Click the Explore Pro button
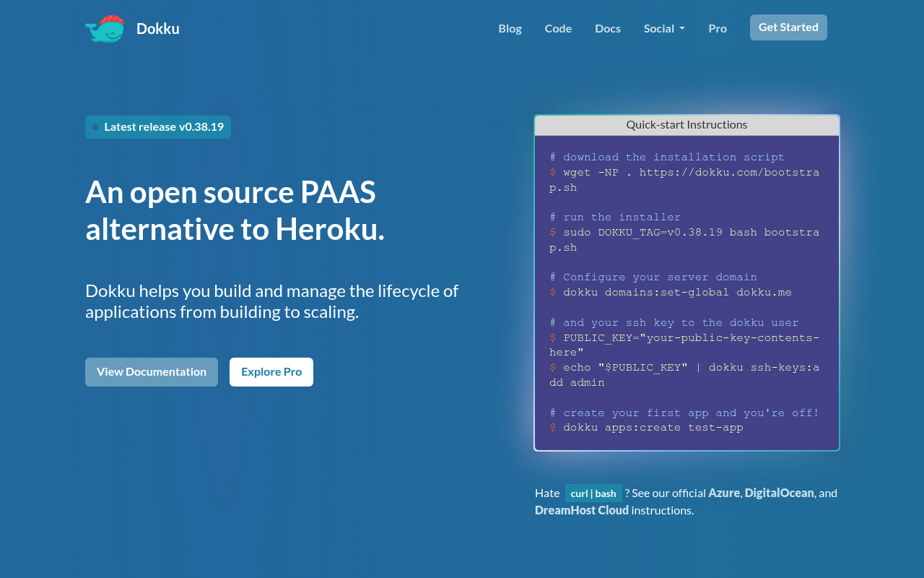Screen dimensions: 924x578 pyautogui.click(x=271, y=372)
